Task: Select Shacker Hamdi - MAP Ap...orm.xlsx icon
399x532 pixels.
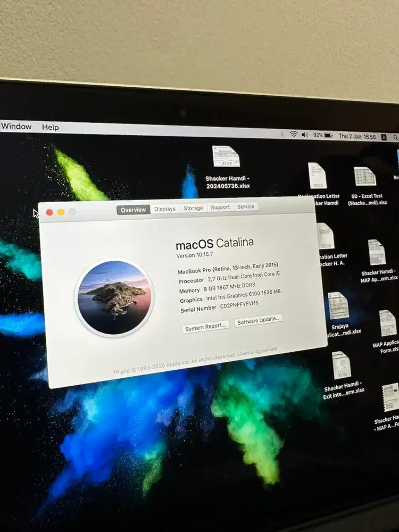Action: [x=377, y=252]
